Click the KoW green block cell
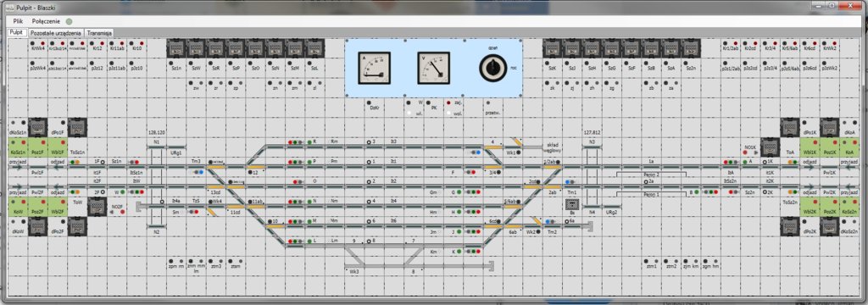 [x=19, y=207]
